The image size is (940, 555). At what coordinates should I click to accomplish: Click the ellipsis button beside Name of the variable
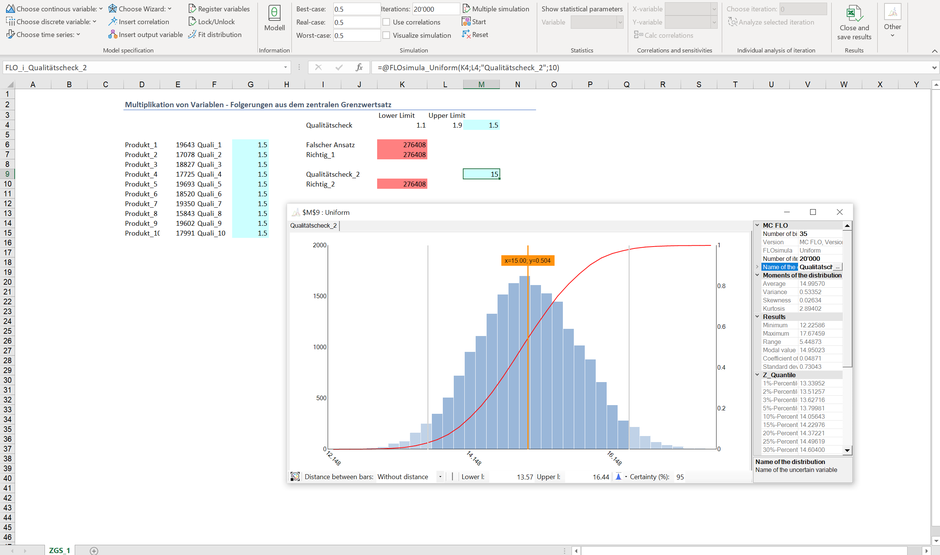(837, 267)
